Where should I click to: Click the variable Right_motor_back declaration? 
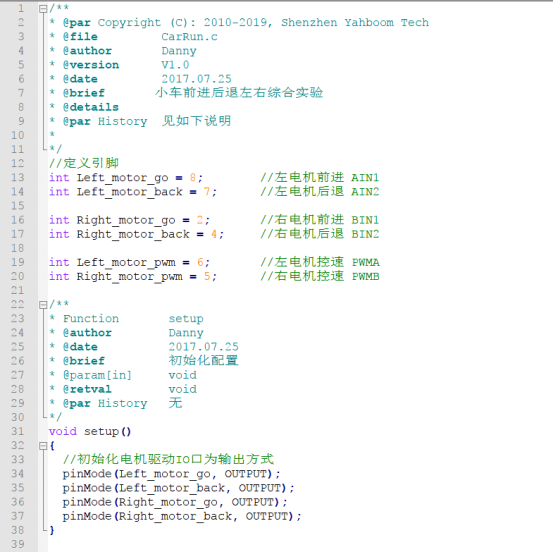[x=133, y=234]
